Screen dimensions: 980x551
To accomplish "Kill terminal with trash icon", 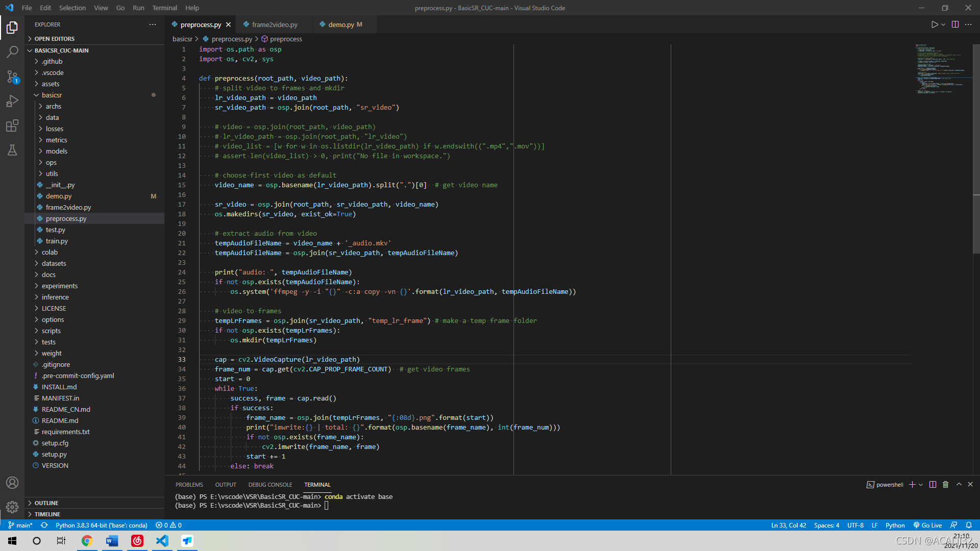I will (945, 485).
